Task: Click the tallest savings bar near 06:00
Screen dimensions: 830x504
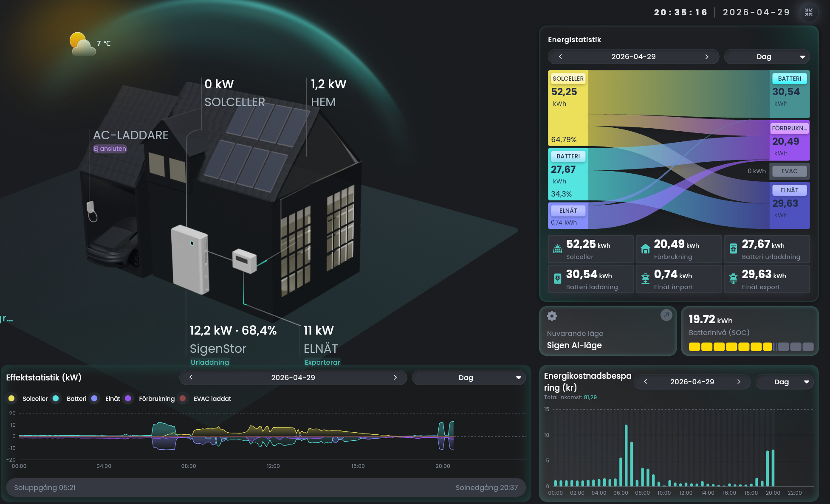Action: pos(626,455)
